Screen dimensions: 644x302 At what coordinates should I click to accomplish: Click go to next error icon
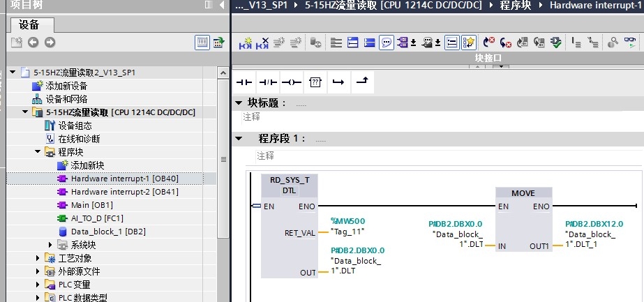click(x=488, y=43)
